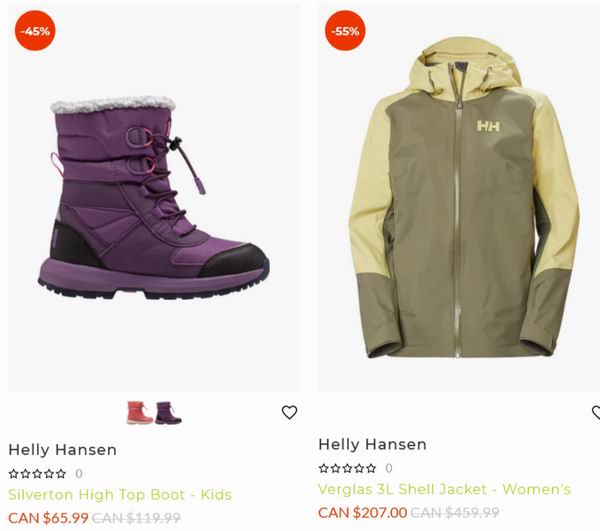Click the crossed-out CAN $119.99 price
Viewport: 600px width, 531px height.
click(136, 518)
